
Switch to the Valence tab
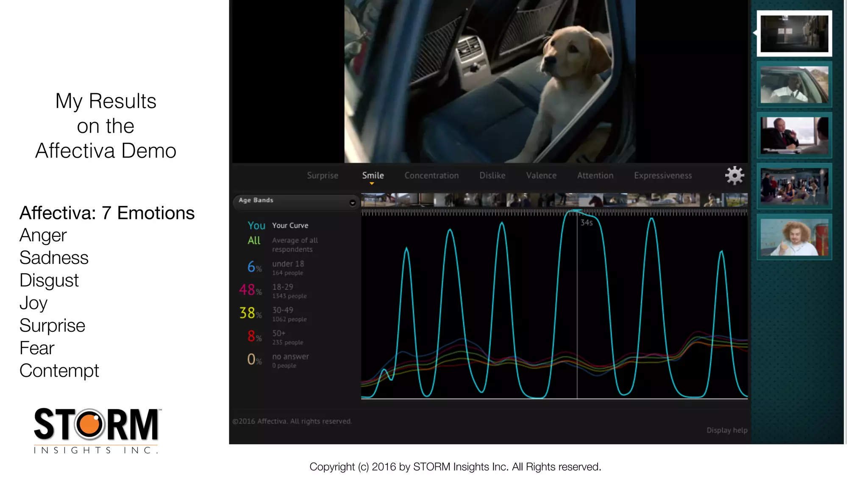pyautogui.click(x=541, y=175)
